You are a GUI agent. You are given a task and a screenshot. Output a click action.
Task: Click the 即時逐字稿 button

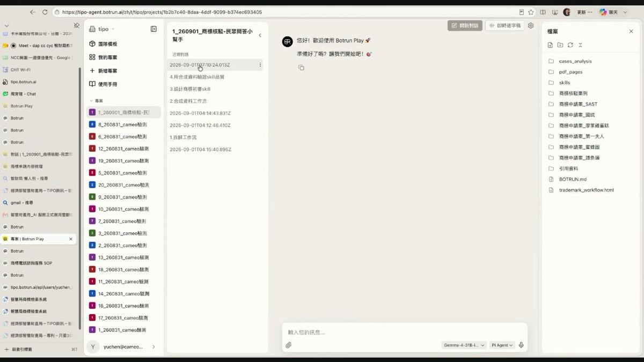click(504, 25)
